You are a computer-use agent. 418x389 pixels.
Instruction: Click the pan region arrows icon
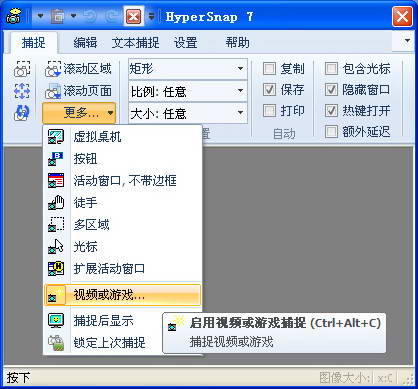22,91
